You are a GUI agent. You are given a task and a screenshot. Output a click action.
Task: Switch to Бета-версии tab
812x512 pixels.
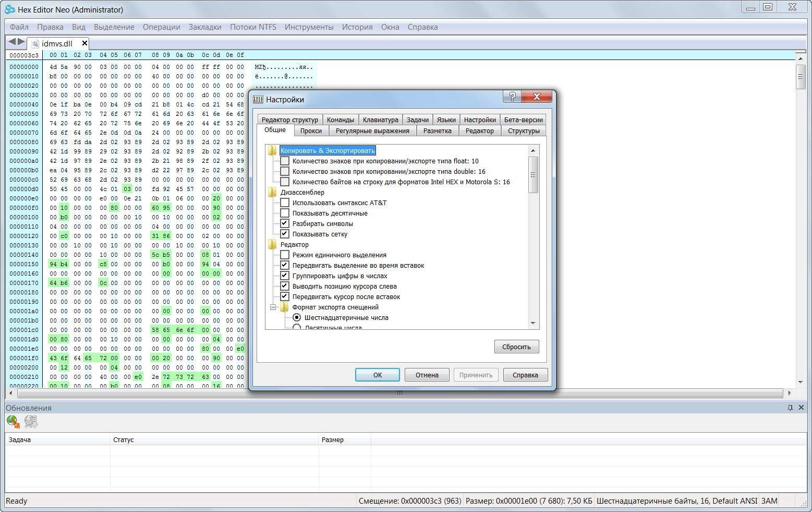523,120
